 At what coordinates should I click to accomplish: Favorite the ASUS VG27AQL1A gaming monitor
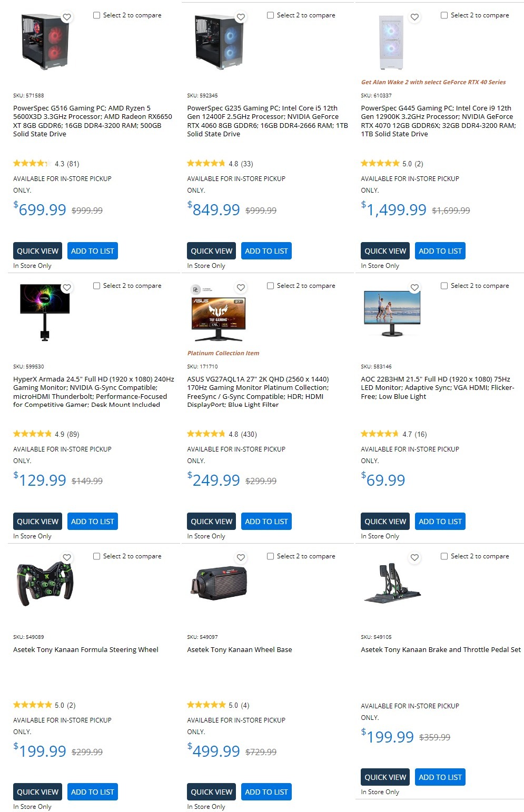point(241,287)
